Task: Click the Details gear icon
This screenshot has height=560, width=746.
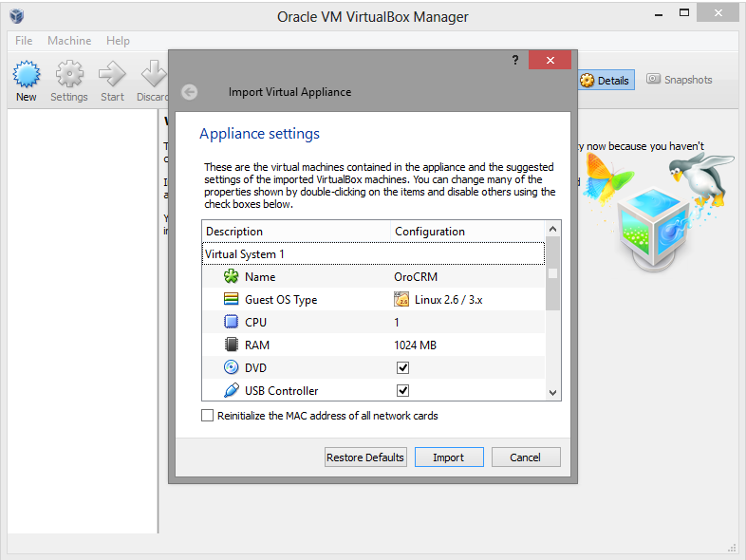Action: point(587,81)
